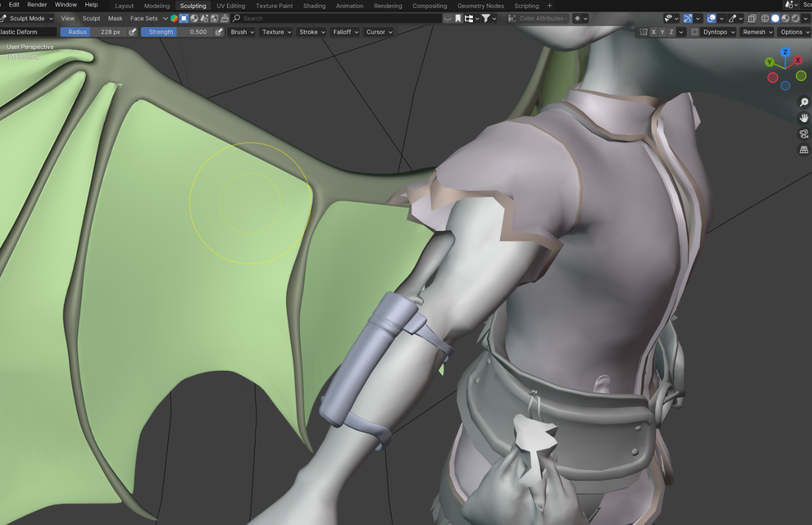Toggle X-ray display mode
Image resolution: width=812 pixels, height=525 pixels.
(x=752, y=18)
